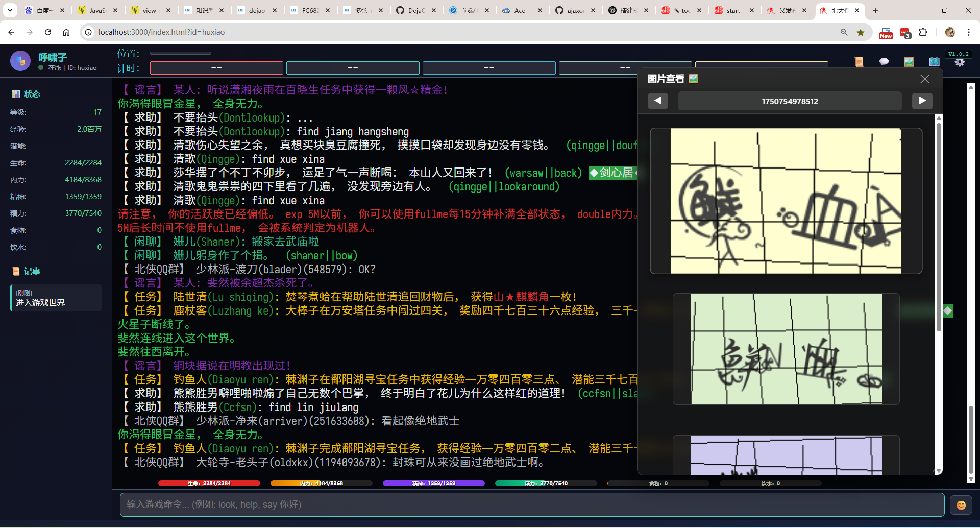
Task: Click the smiley emoji beside the command input
Action: click(x=961, y=505)
